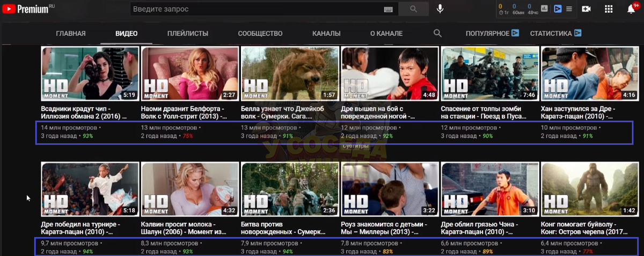Click the 7,9 млн просмотров text
The image size is (644, 256).
pyautogui.click(x=270, y=243)
